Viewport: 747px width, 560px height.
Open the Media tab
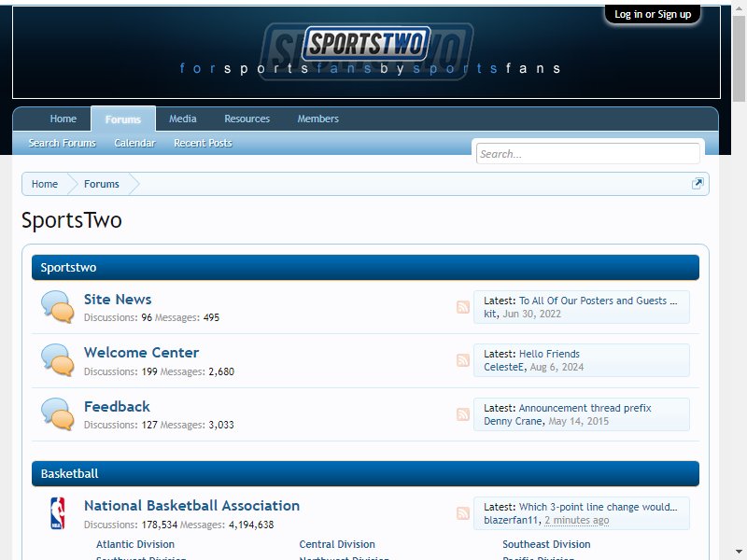(183, 119)
